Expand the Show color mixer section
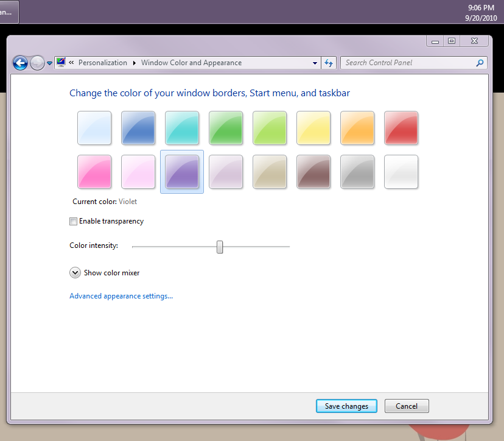Screen dimensions: 504x441 (75, 273)
